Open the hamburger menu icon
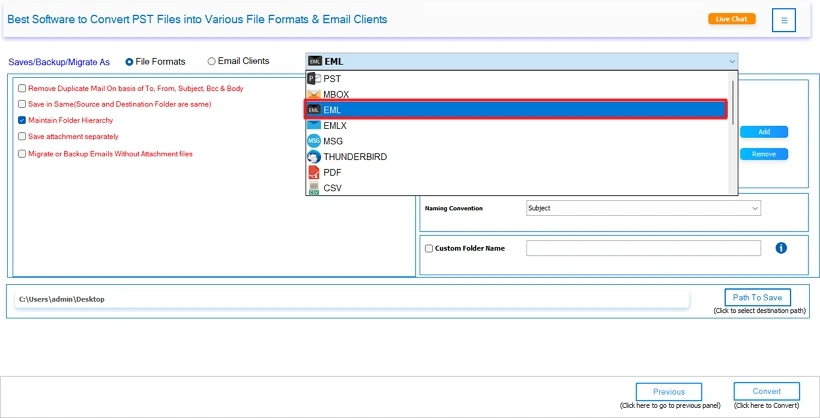 click(x=784, y=20)
